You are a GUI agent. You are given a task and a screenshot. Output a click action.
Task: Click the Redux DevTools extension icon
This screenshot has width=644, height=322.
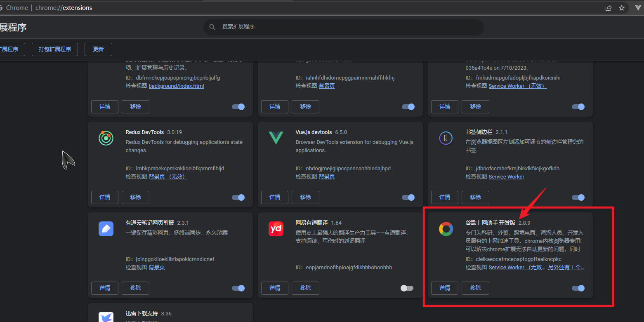[106, 138]
